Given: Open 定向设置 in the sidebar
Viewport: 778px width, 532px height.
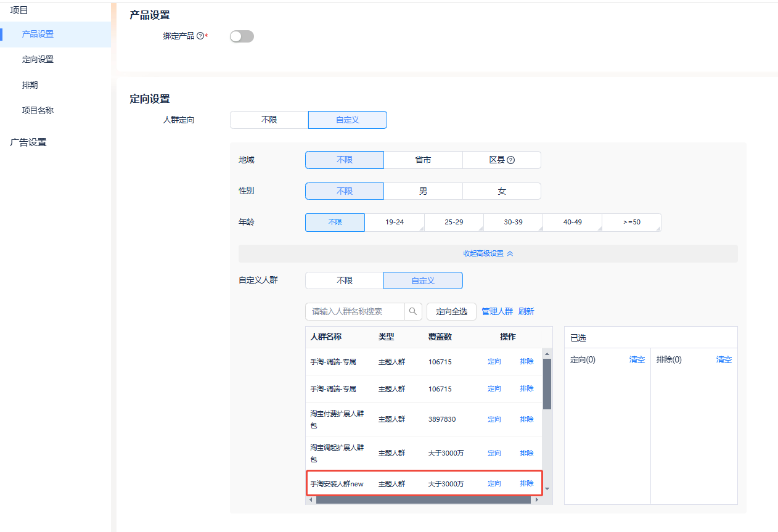Looking at the screenshot, I should point(38,59).
